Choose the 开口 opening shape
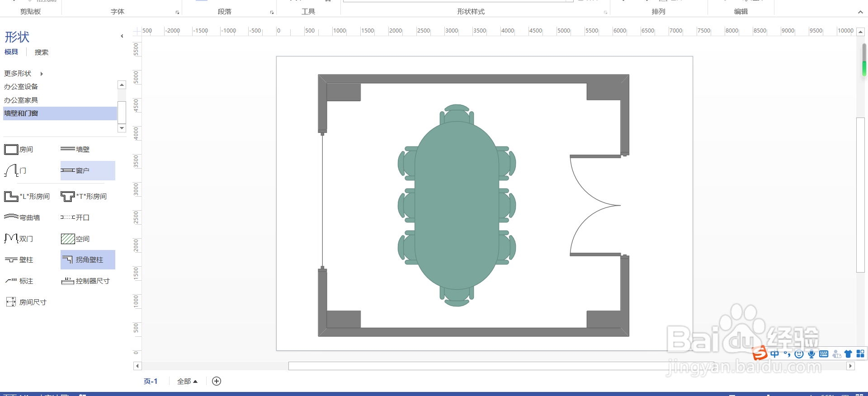The width and height of the screenshot is (868, 396). pos(75,217)
